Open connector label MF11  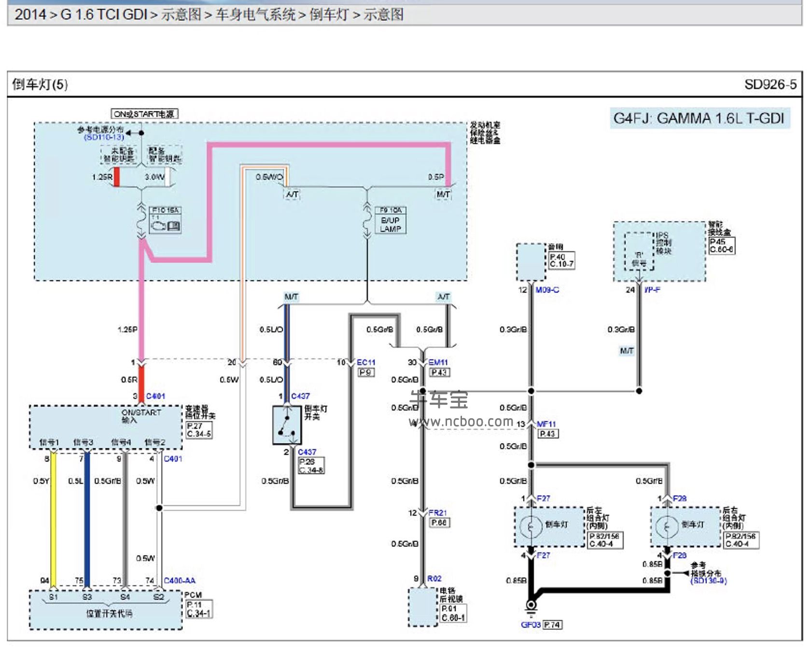[x=546, y=424]
